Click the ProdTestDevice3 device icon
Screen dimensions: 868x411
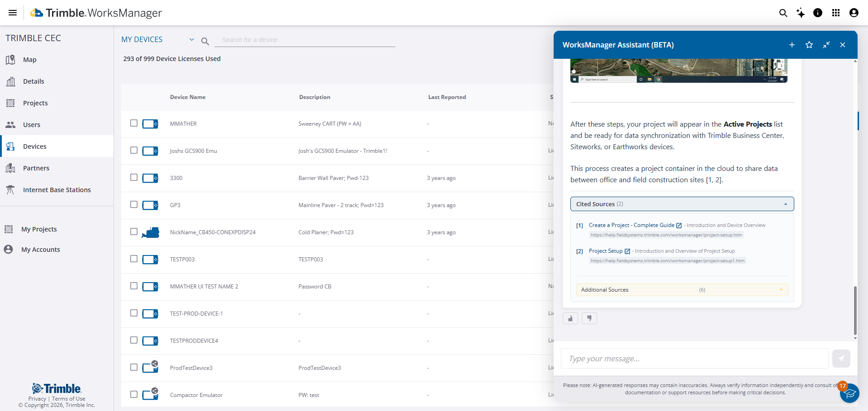pos(150,367)
